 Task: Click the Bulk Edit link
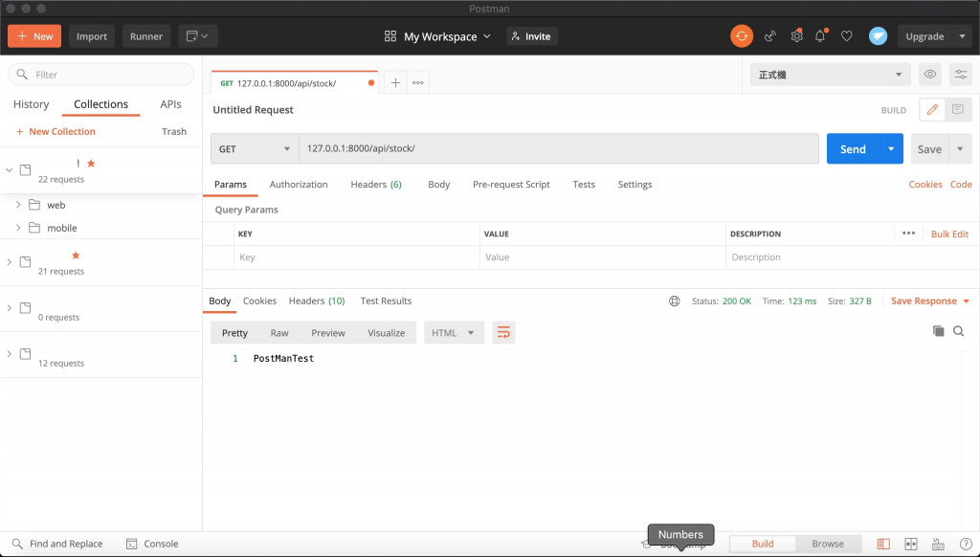(949, 234)
